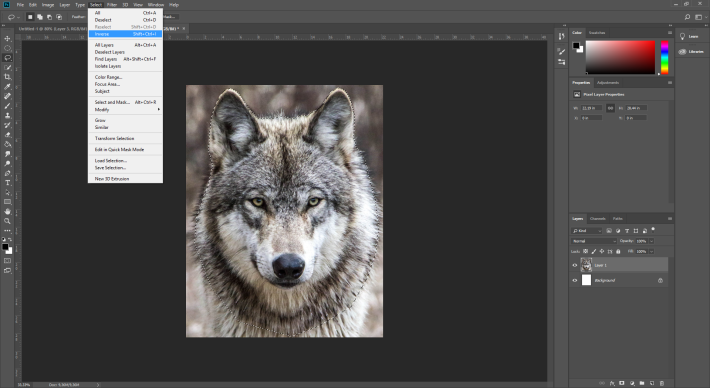Toggle link width and height

[x=610, y=108]
